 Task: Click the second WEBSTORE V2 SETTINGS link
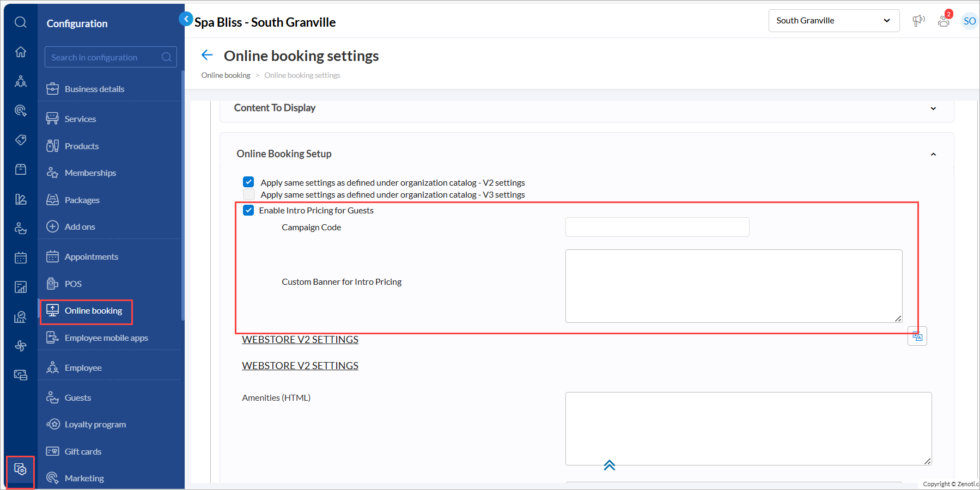[300, 366]
